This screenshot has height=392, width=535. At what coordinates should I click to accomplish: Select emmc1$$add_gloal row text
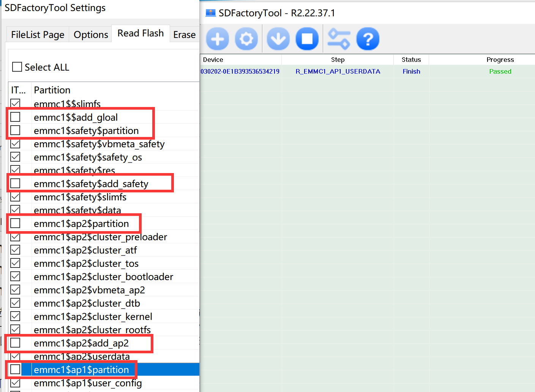(x=76, y=117)
